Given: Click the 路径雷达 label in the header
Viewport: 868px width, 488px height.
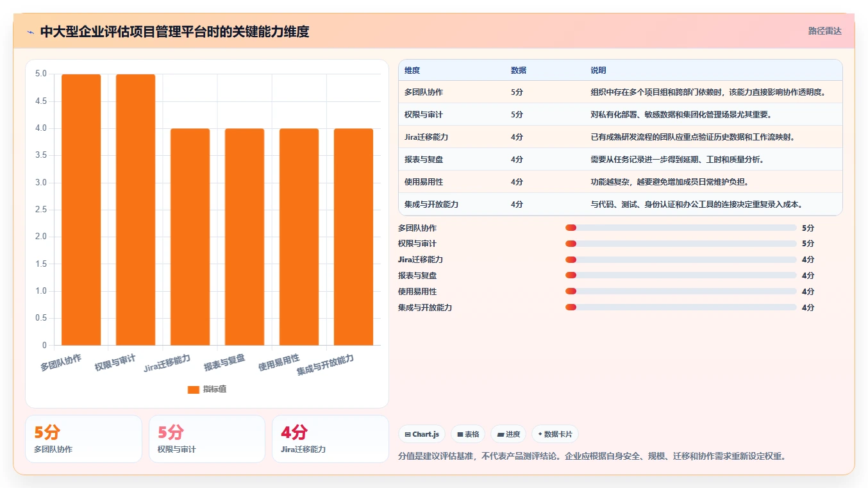Looking at the screenshot, I should (x=824, y=31).
